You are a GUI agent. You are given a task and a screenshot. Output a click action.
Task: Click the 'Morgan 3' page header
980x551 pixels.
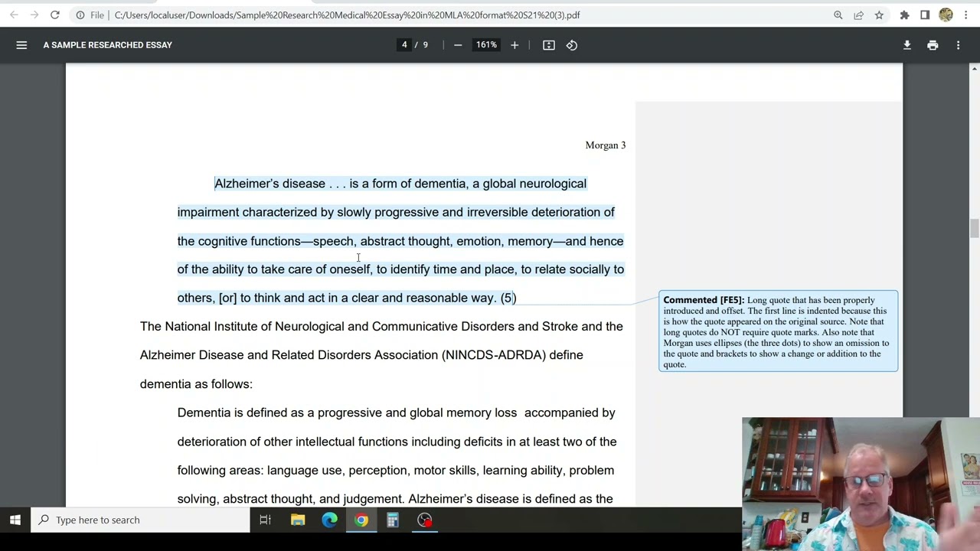point(605,145)
